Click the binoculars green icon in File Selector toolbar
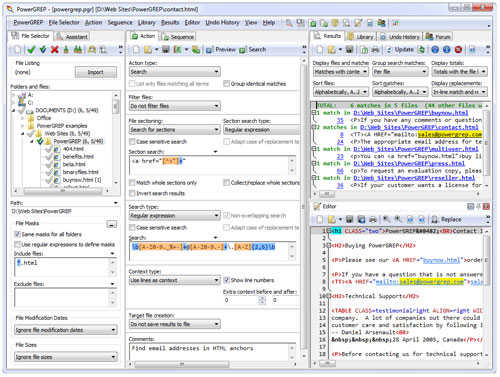500x377 pixels. 78,50
